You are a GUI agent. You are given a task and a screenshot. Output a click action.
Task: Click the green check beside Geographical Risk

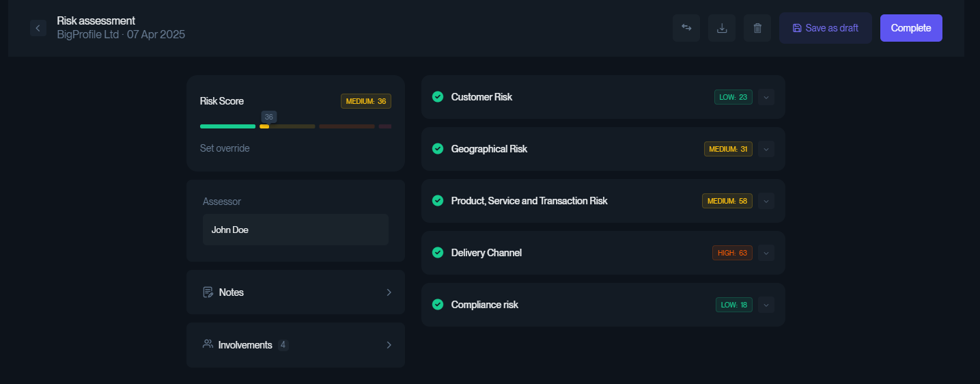[438, 149]
